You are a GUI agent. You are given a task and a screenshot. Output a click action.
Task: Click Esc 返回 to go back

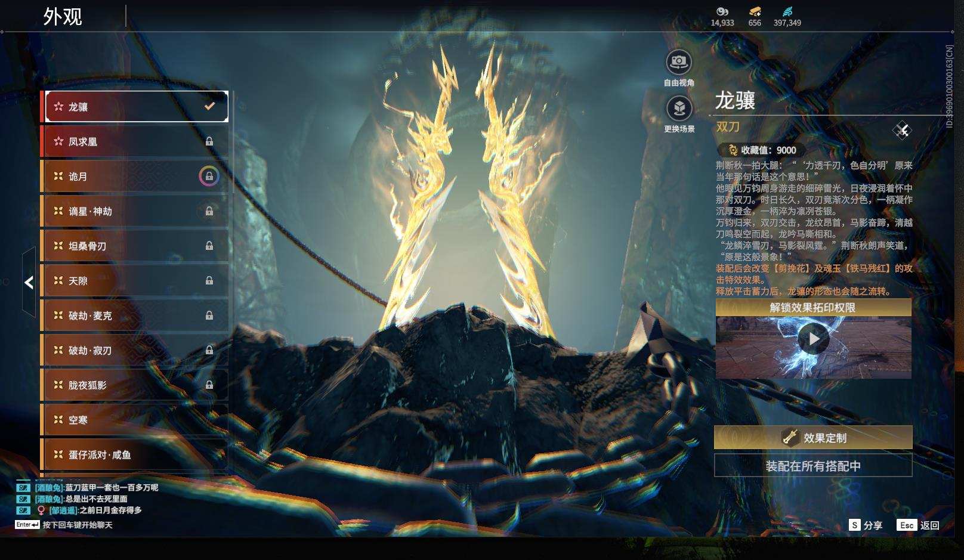pos(918,525)
